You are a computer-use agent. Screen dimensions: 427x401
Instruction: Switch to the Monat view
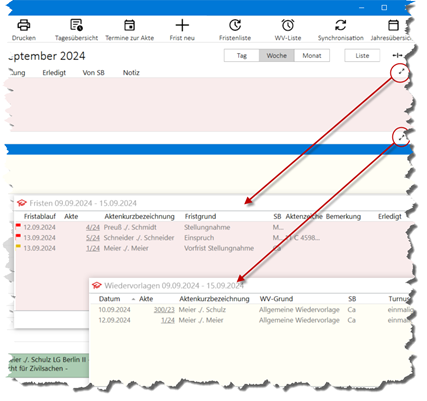pos(312,56)
